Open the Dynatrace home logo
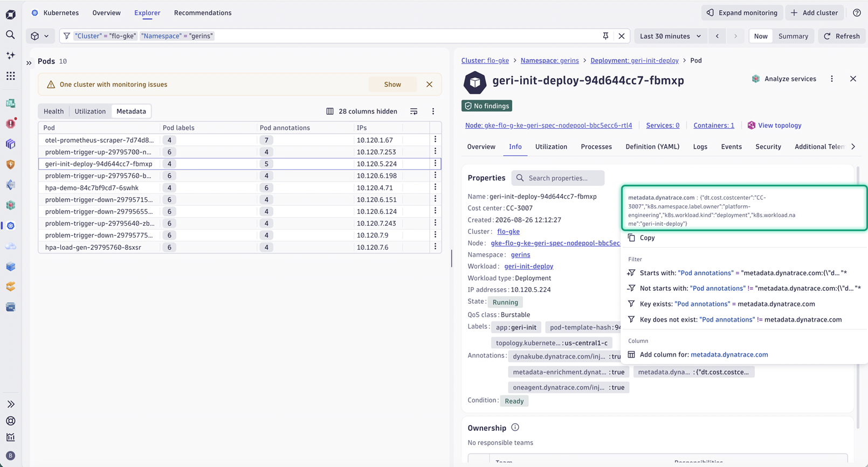The height and width of the screenshot is (467, 868). [x=10, y=15]
